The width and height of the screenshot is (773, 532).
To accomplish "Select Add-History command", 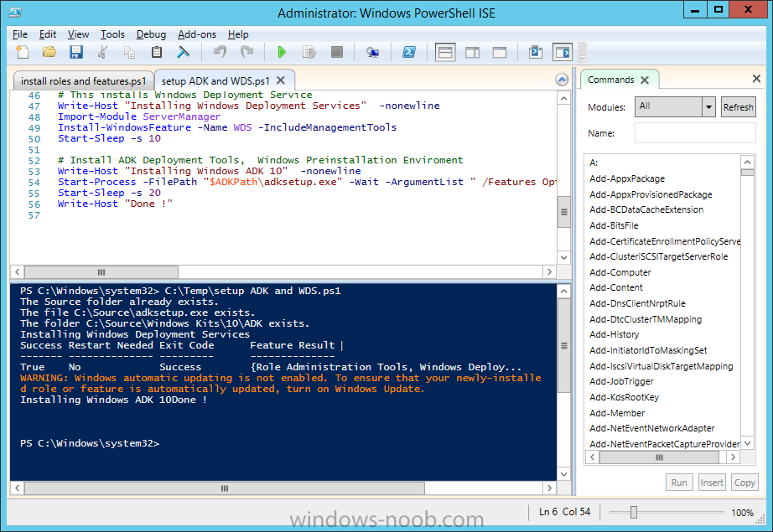I will pyautogui.click(x=615, y=334).
